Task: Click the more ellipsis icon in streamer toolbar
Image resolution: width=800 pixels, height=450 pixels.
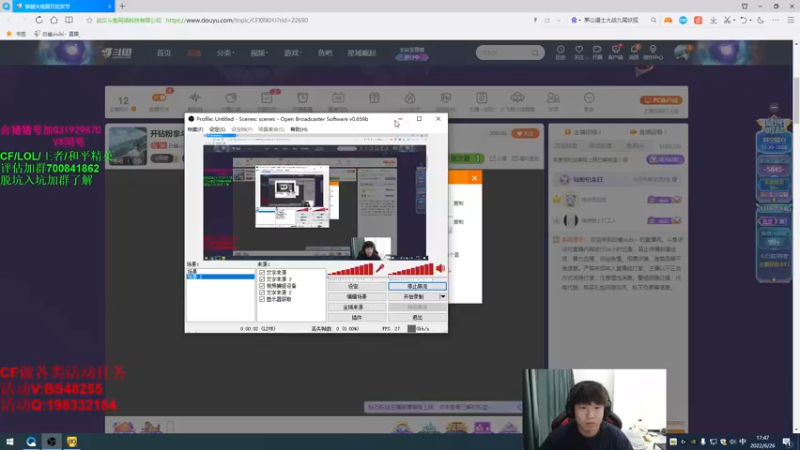Action: pos(589,97)
